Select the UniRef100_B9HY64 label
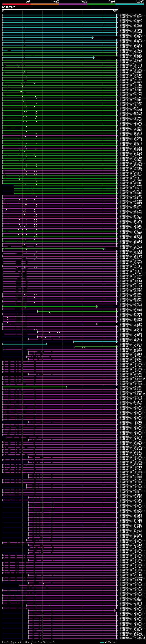 point(131,32)
